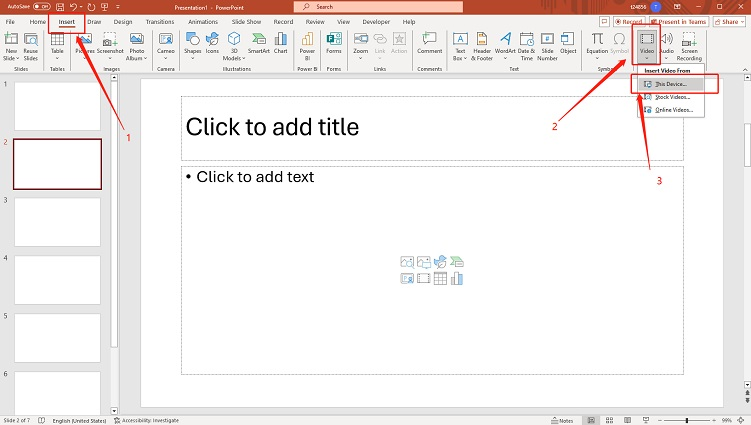This screenshot has height=425, width=751.
Task: Insert a Chart
Action: tap(281, 43)
